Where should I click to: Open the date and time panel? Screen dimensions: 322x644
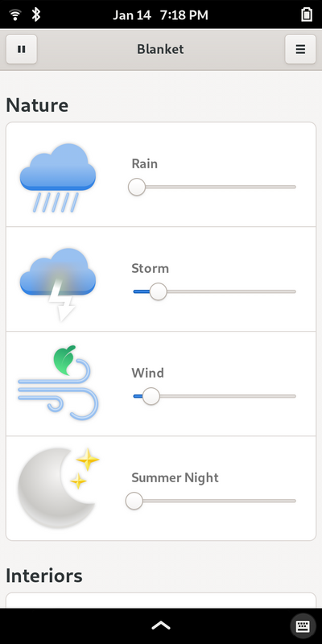point(160,15)
